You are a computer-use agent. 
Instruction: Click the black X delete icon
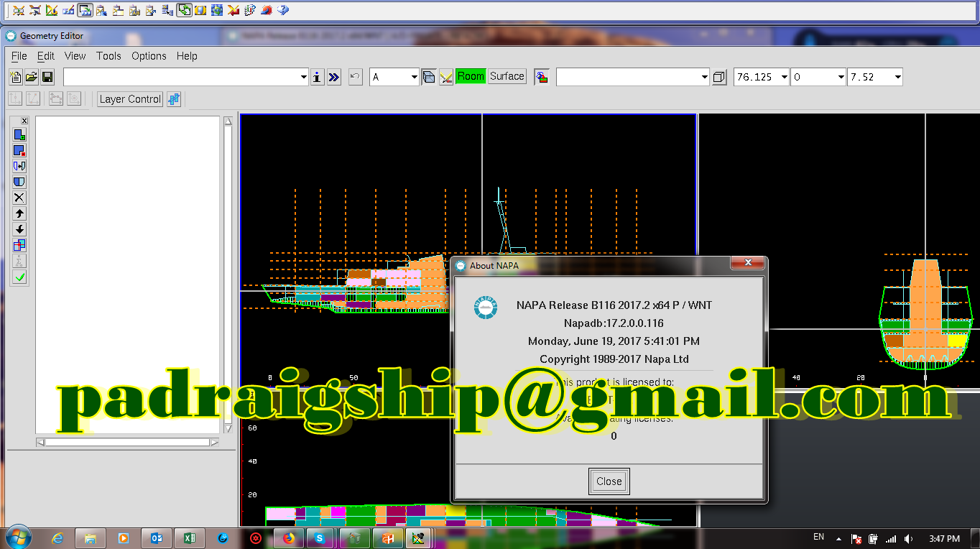coord(19,198)
